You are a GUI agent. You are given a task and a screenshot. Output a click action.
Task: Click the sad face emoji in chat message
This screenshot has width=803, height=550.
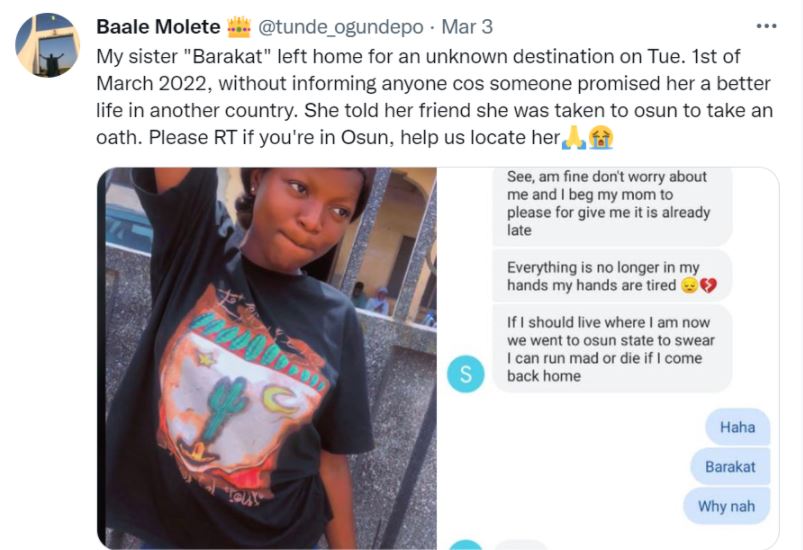[x=689, y=287]
